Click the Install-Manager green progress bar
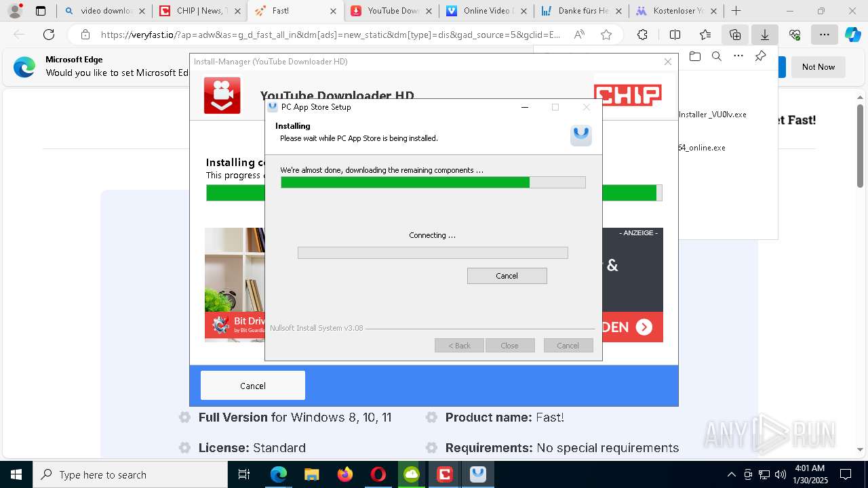Screen dimensions: 868x488 tap(434, 192)
